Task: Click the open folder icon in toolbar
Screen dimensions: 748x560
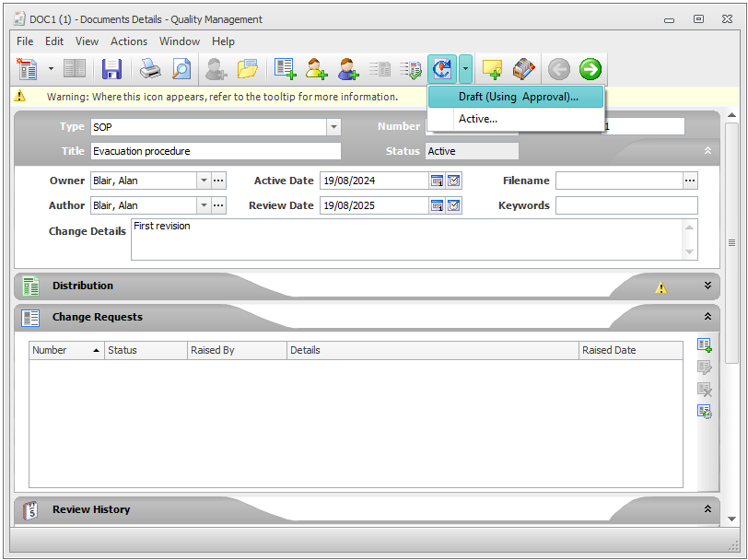Action: 248,69
